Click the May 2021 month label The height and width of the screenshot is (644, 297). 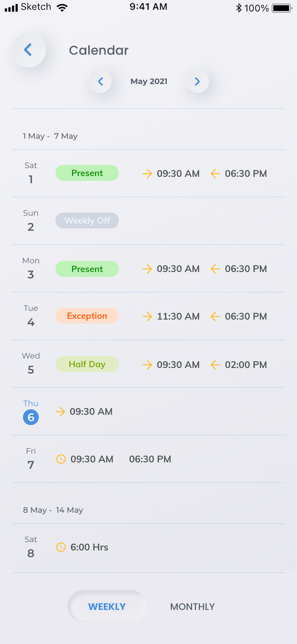click(x=149, y=81)
